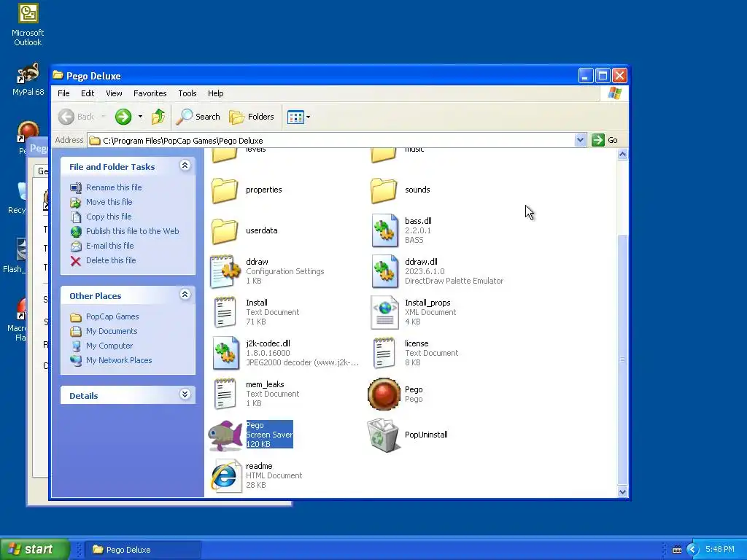Open the sounds folder icon

point(384,190)
